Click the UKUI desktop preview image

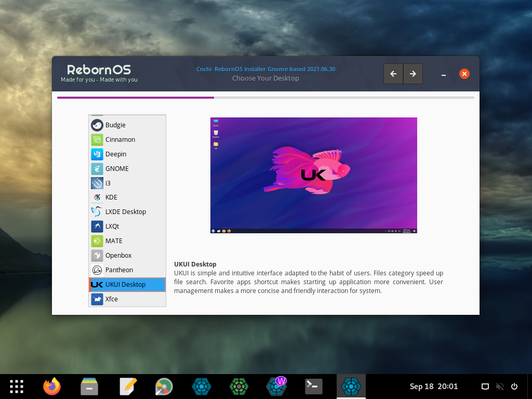(x=313, y=175)
